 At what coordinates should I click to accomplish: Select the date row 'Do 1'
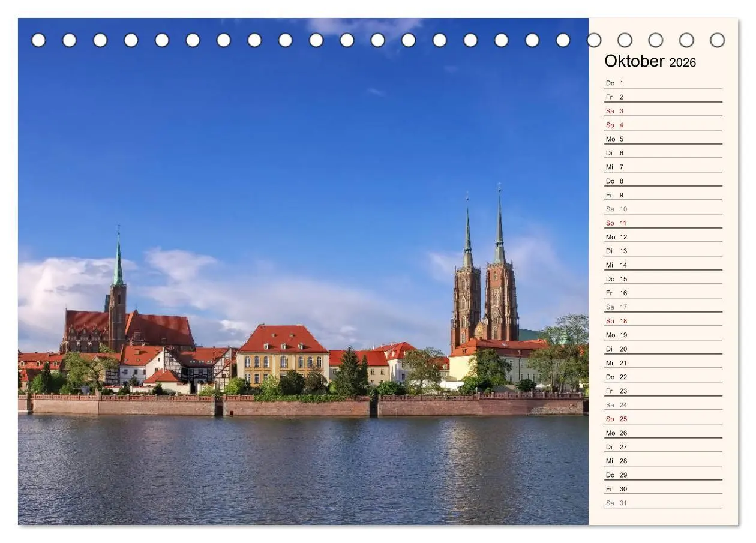(663, 83)
